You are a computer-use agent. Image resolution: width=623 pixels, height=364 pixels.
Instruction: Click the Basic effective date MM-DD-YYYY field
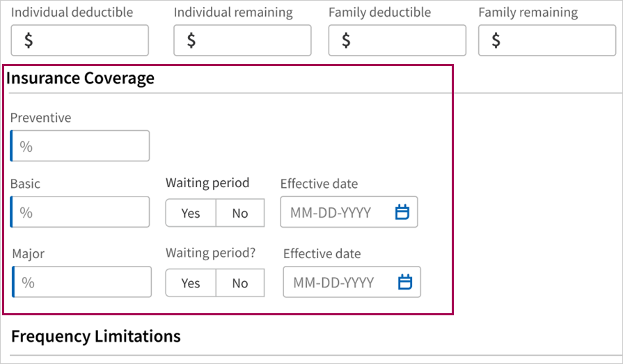click(x=349, y=212)
